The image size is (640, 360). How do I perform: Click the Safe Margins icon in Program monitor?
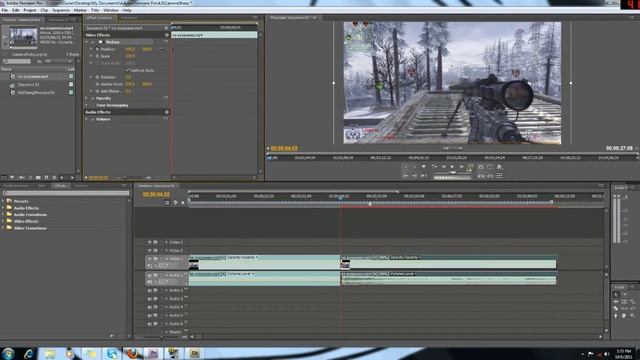(490, 167)
